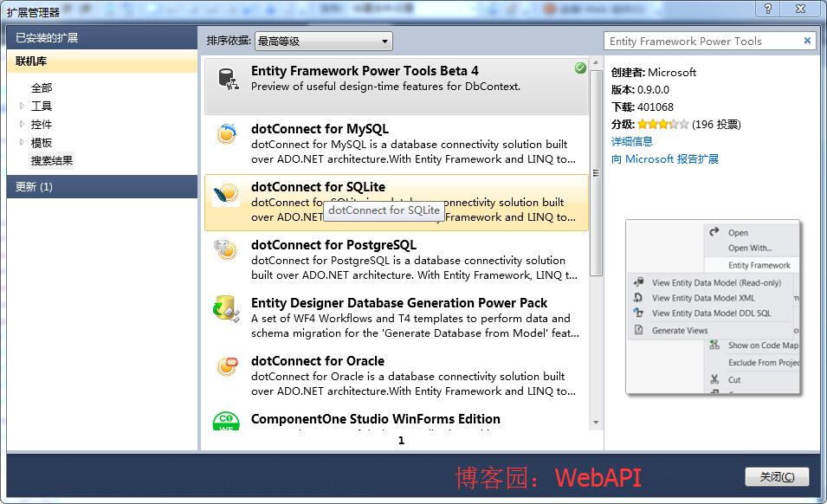The image size is (827, 504).
Task: Click the dotConnect for PostgreSQL icon
Action: [x=227, y=251]
